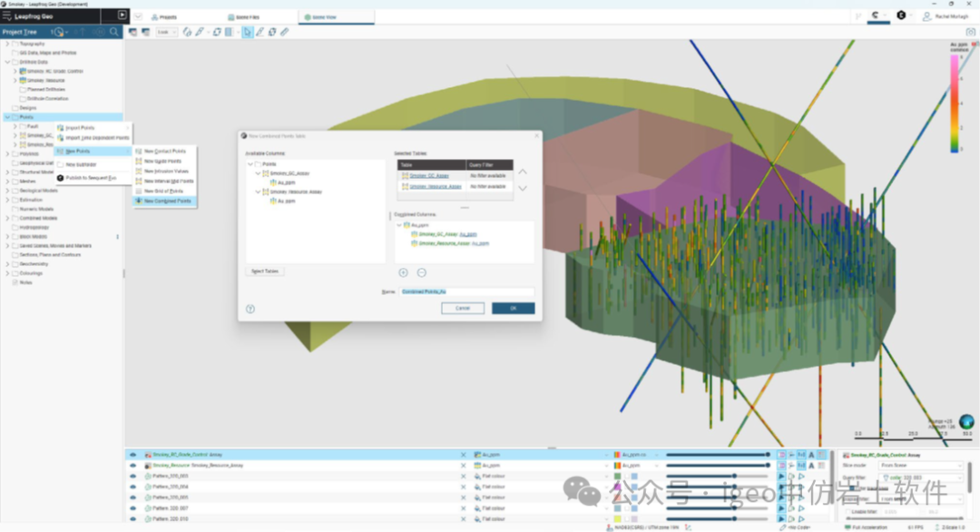The height and width of the screenshot is (532, 980).
Task: Collapse the Points folder in Project Tree
Action: coord(8,117)
